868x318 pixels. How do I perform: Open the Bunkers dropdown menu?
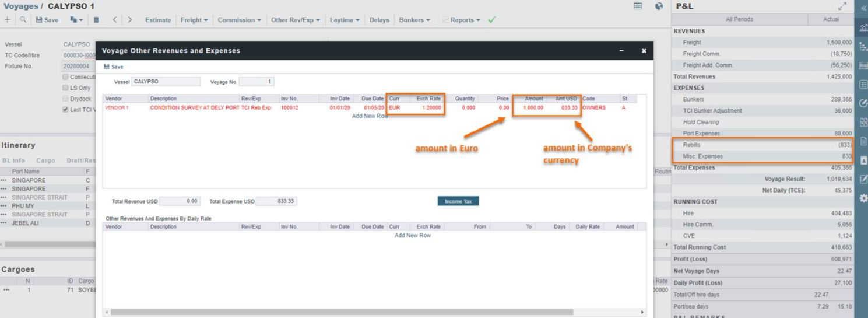[x=414, y=20]
